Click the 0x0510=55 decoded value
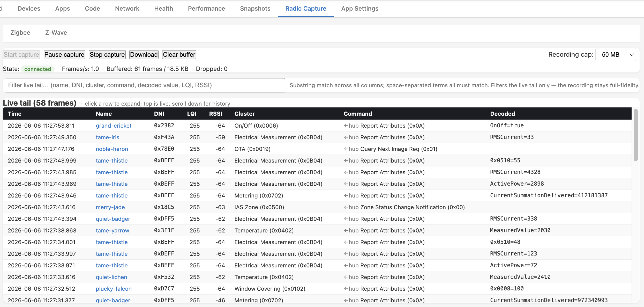Screen dimensions: 644x307 505,160
